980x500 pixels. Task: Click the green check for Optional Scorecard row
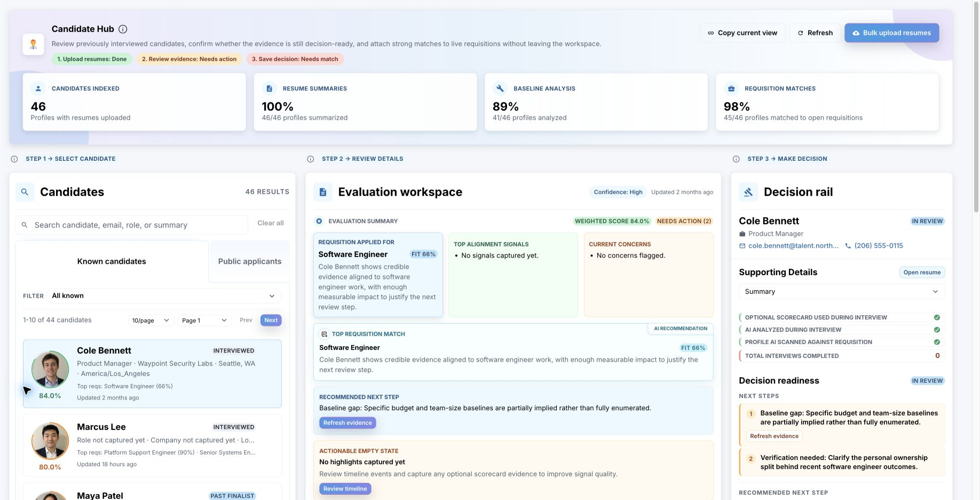point(937,317)
